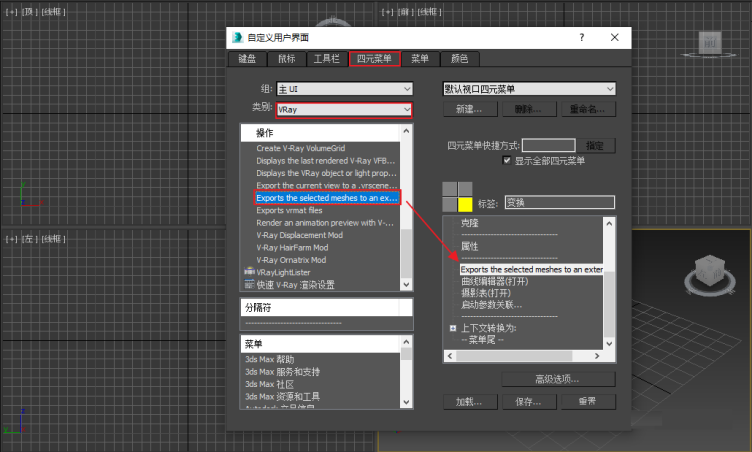Switch to the 鼠标 tab
This screenshot has width=752, height=452.
pyautogui.click(x=286, y=59)
